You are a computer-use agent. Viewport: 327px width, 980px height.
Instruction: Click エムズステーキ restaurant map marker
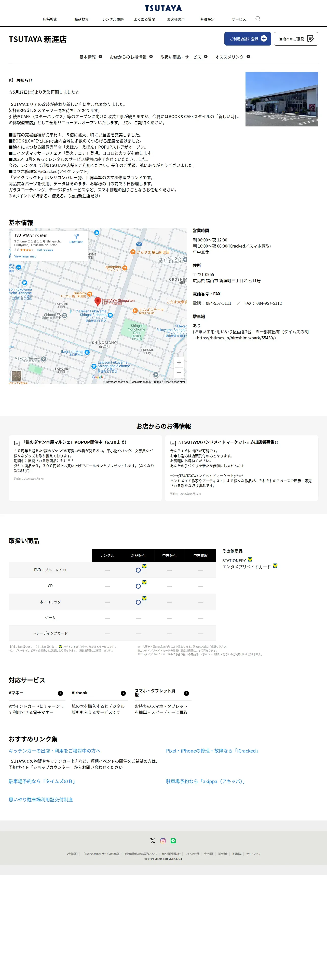click(135, 311)
